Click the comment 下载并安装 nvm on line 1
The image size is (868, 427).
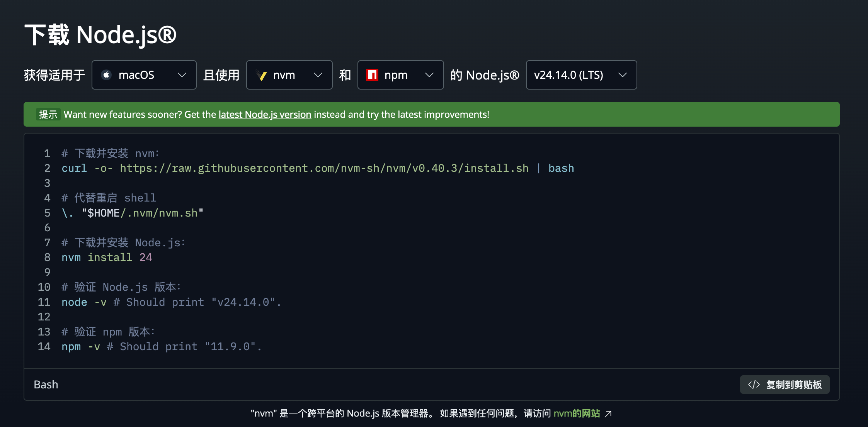point(111,154)
